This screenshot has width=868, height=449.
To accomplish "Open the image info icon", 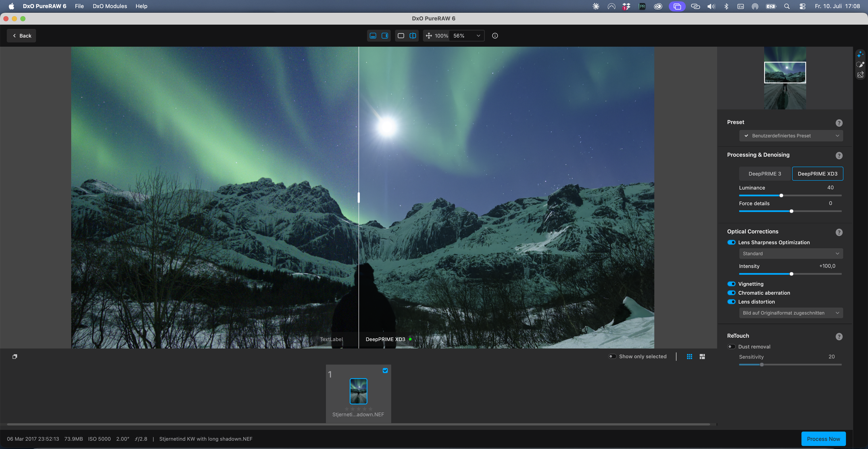I will point(495,36).
